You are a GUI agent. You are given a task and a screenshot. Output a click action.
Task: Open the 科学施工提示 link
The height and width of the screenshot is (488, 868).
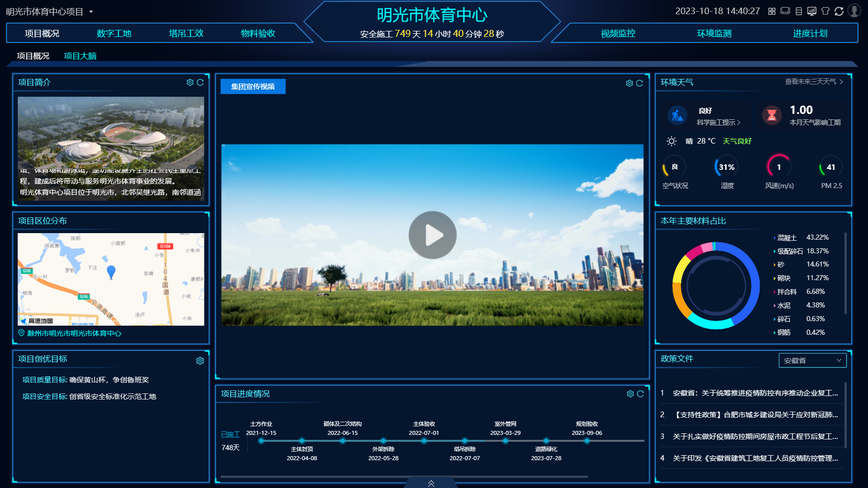(x=718, y=122)
